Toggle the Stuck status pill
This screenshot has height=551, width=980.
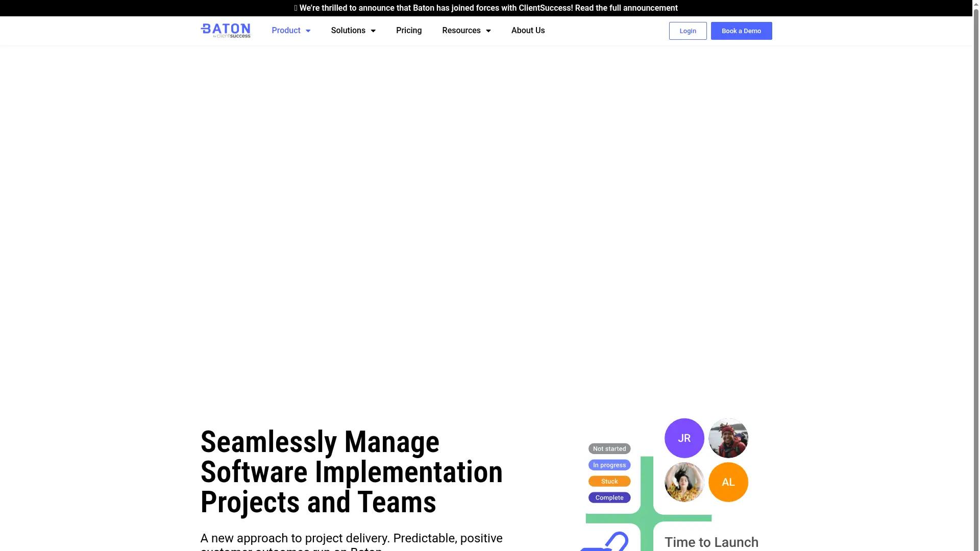click(x=609, y=481)
